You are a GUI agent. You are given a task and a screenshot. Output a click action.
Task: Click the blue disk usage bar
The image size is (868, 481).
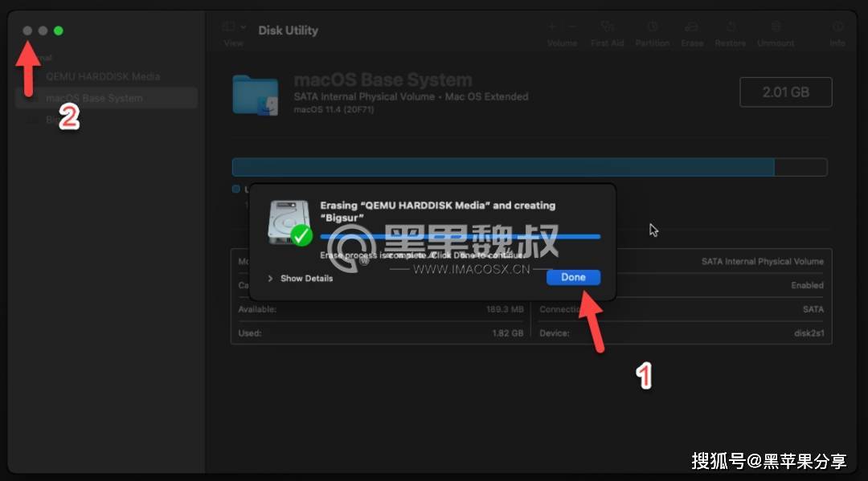coord(502,167)
